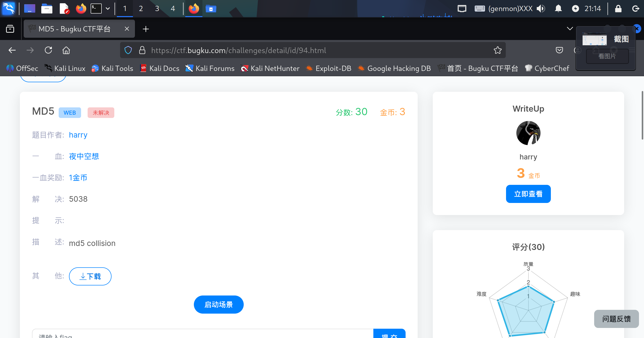
Task: Open a new tab with plus icon
Action: 146,29
